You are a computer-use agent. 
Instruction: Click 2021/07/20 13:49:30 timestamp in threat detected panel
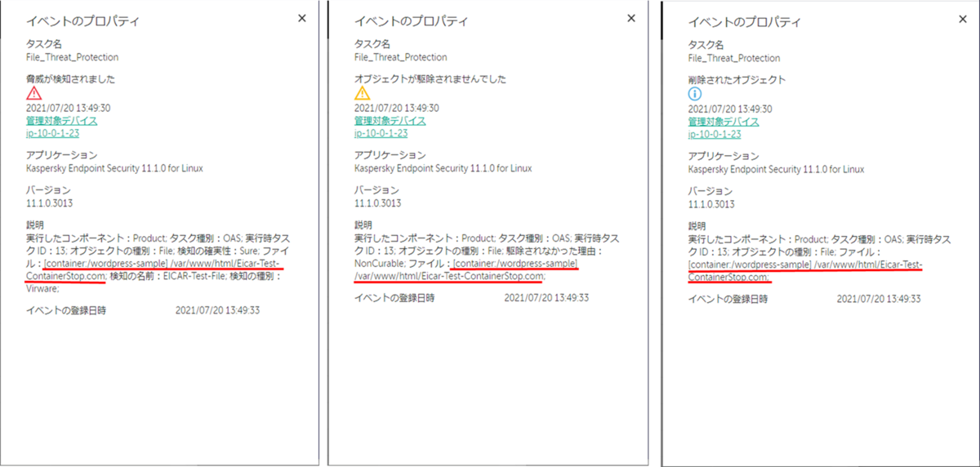[68, 108]
